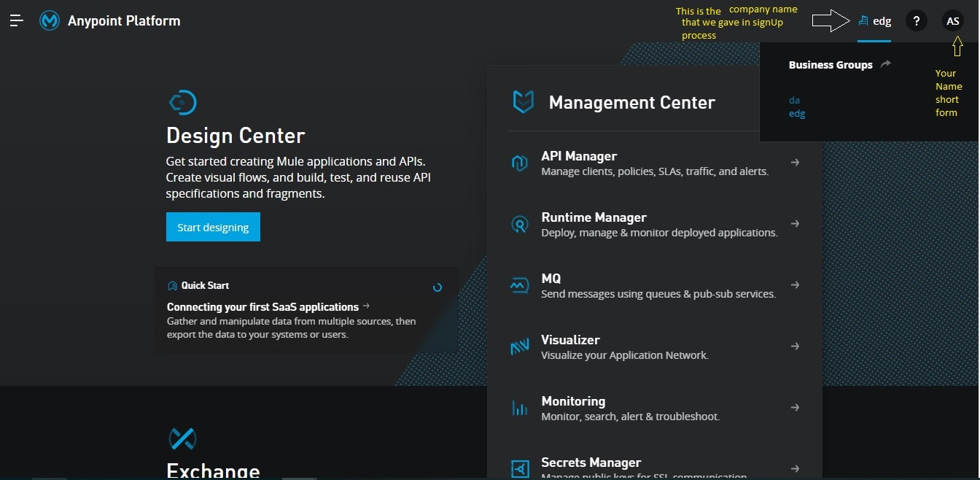Click the Secrets Manager icon

pyautogui.click(x=519, y=468)
